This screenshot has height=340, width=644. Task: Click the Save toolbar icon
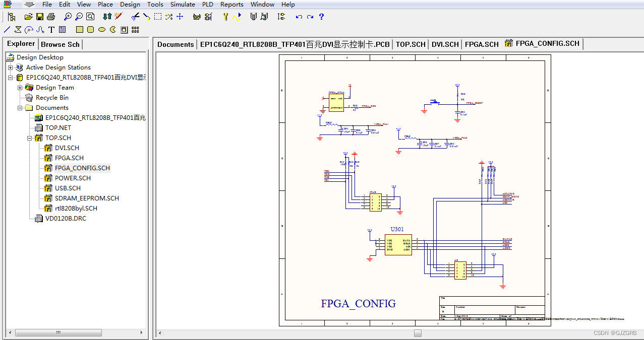(x=40, y=16)
